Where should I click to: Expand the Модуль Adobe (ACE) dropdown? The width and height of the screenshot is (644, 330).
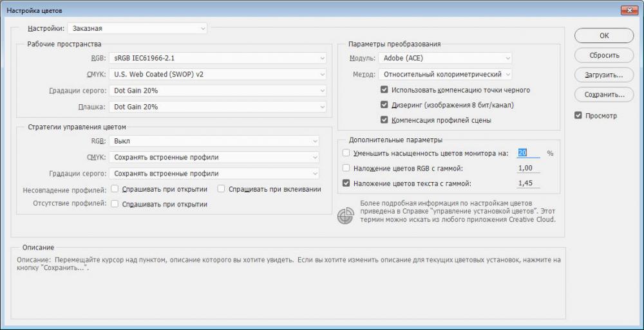445,58
